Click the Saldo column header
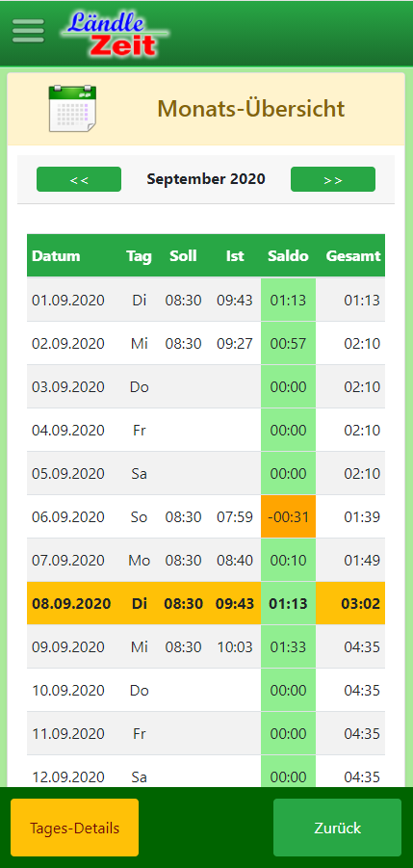 [288, 255]
